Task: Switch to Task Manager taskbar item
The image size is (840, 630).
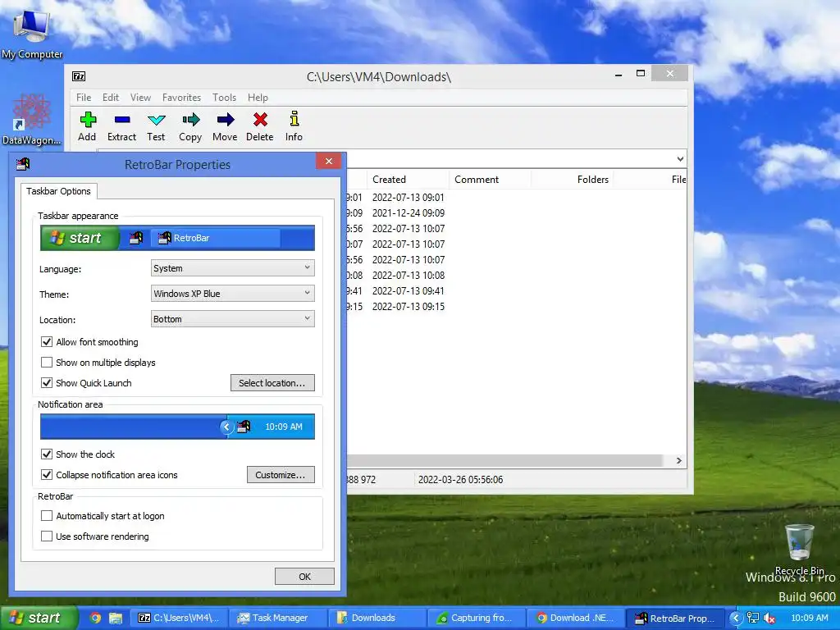Action: 277,618
